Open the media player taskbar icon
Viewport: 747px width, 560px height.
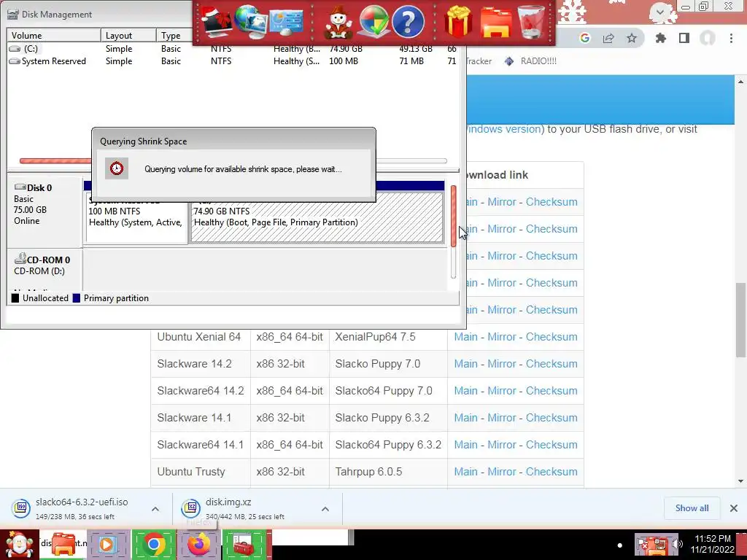tap(107, 544)
